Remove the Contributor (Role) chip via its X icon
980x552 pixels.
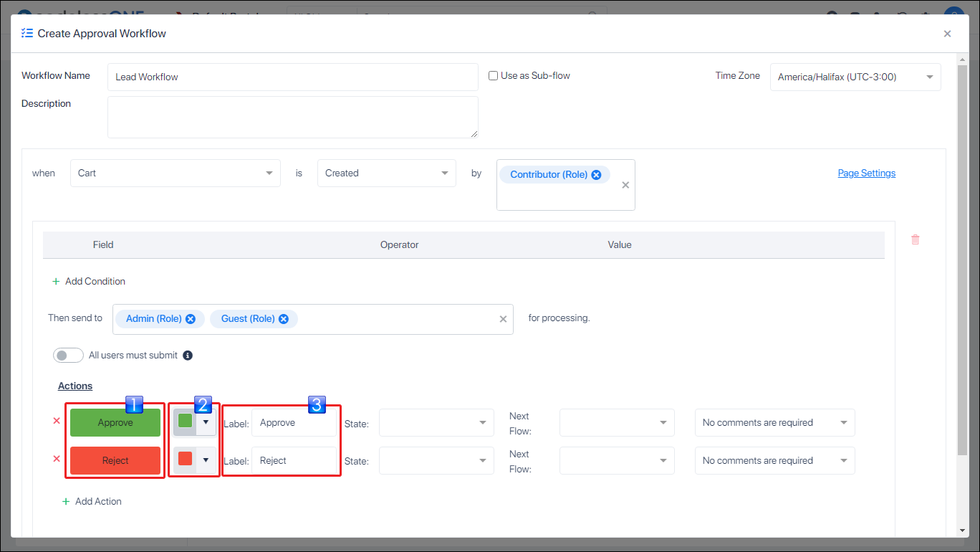point(596,173)
